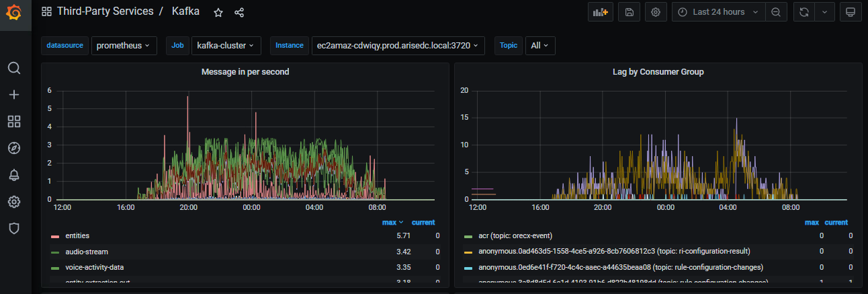The image size is (868, 294).
Task: Sort the Lag legend by max column
Action: point(812,222)
